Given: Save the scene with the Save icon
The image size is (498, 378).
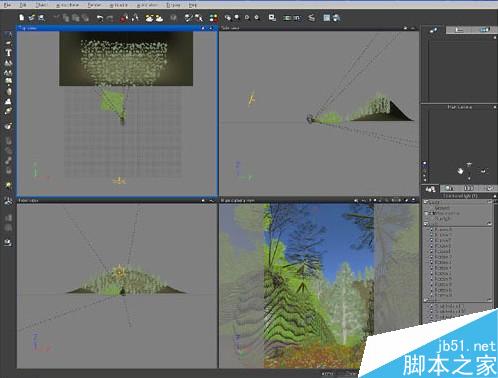Looking at the screenshot, I should point(41,18).
